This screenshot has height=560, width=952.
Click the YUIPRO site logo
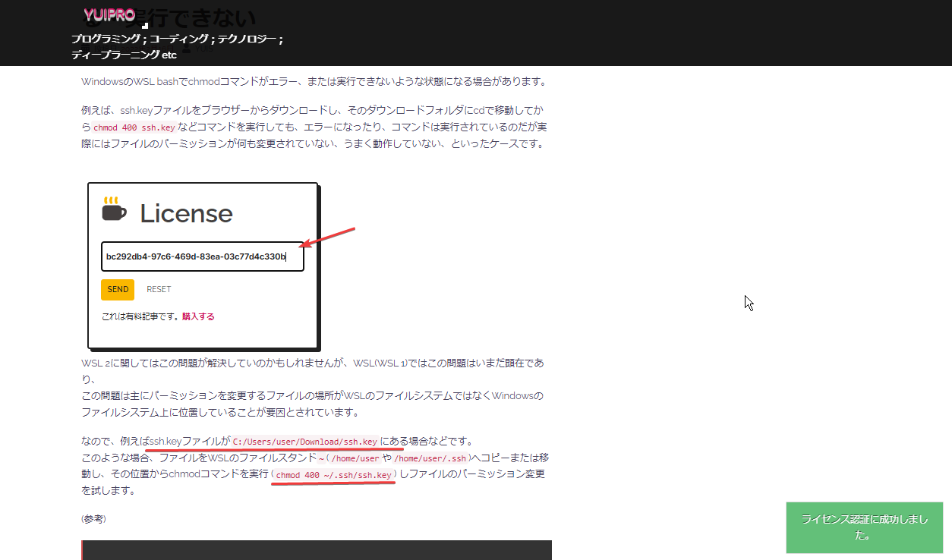(x=109, y=14)
